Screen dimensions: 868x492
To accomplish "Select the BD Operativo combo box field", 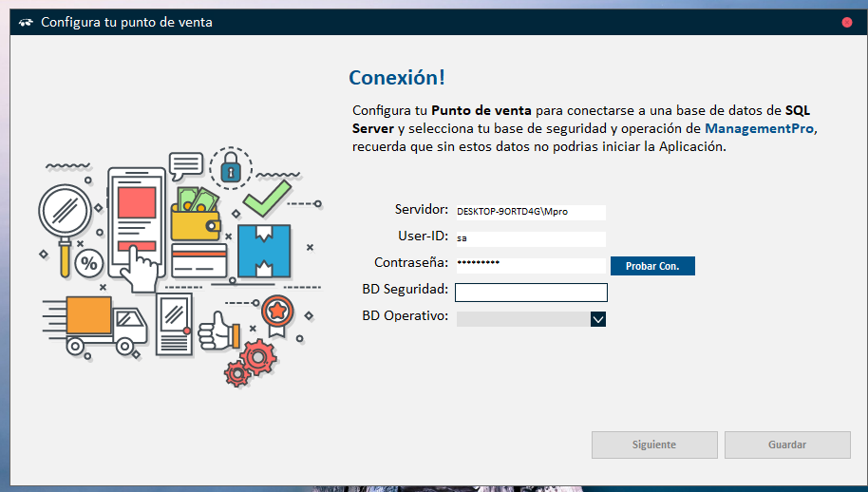I will pyautogui.click(x=522, y=319).
